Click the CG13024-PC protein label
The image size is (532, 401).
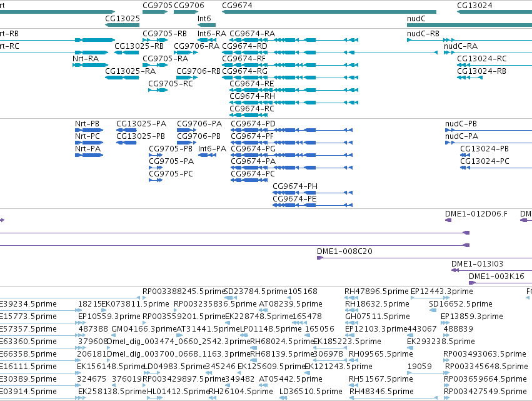click(485, 161)
